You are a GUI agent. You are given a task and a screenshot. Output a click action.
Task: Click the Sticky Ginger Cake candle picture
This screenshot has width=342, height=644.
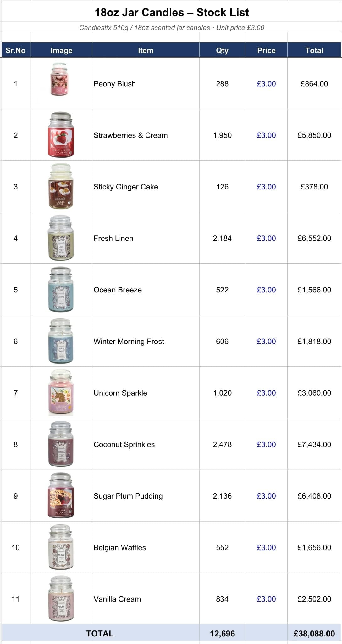61,186
